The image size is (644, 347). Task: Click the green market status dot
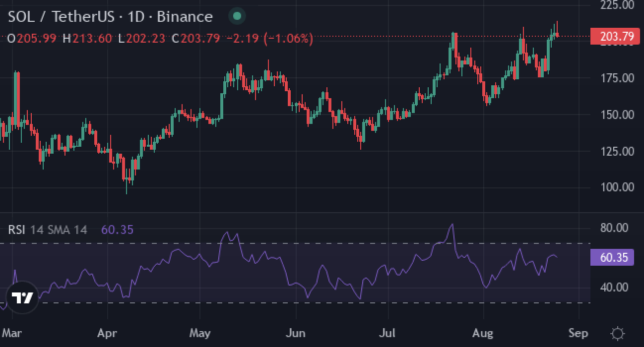point(237,16)
